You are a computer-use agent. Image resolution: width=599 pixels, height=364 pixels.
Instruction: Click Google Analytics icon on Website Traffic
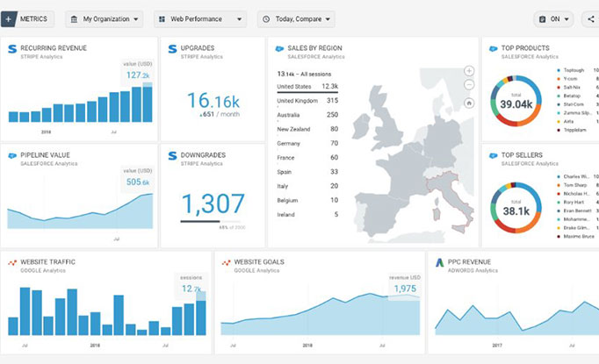(12, 263)
